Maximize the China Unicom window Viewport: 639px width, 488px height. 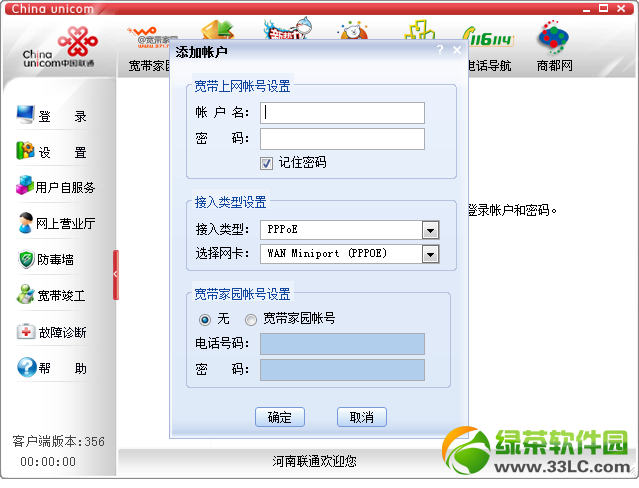[604, 8]
